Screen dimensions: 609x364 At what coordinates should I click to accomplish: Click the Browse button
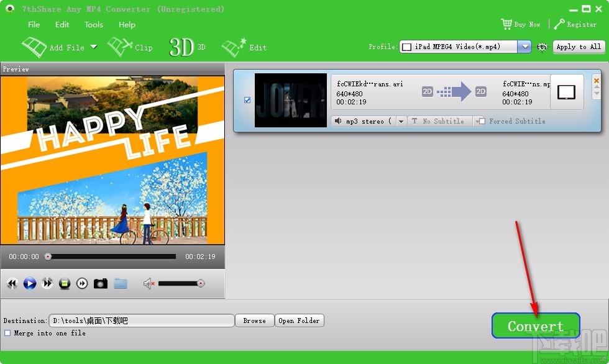pyautogui.click(x=254, y=321)
